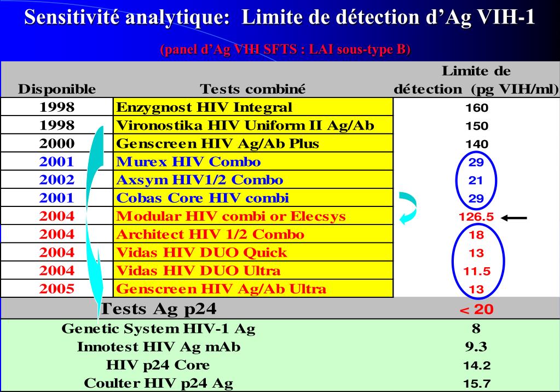This screenshot has width=560, height=392.
Task: Select year 1998 in the Enzygnost row
Action: [x=57, y=107]
